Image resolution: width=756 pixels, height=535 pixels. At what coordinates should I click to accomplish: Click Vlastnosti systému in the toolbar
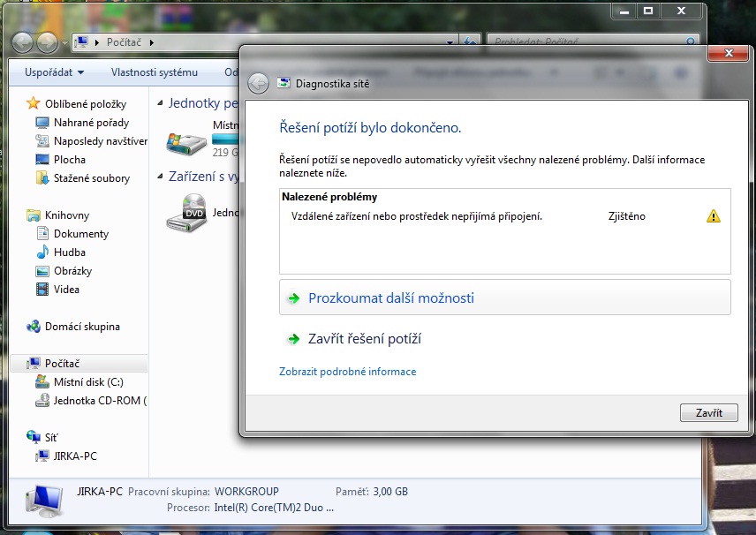(x=154, y=72)
